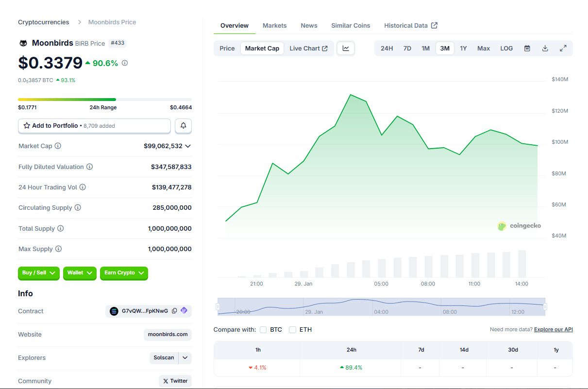The width and height of the screenshot is (588, 389).
Task: Copy the contract address
Action: pos(174,311)
